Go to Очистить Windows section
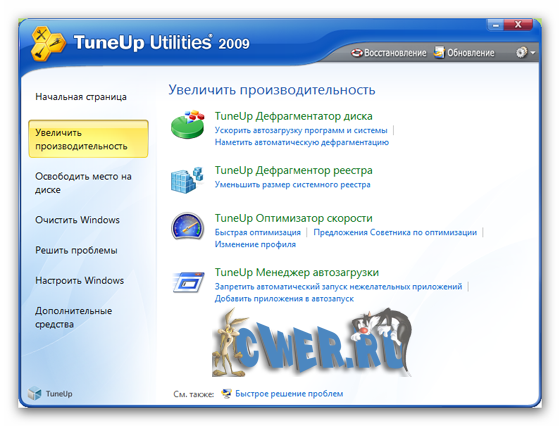560x426 pixels. pos(78,220)
